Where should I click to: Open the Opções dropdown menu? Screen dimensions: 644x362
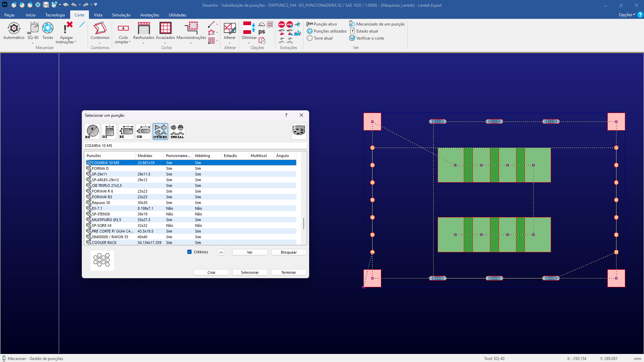click(x=627, y=15)
